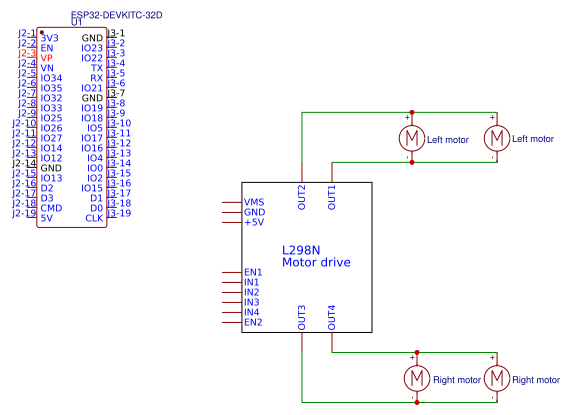Image resolution: width=571 pixels, height=415 pixels.
Task: Click the L298N Motor drive label
Action: point(316,256)
